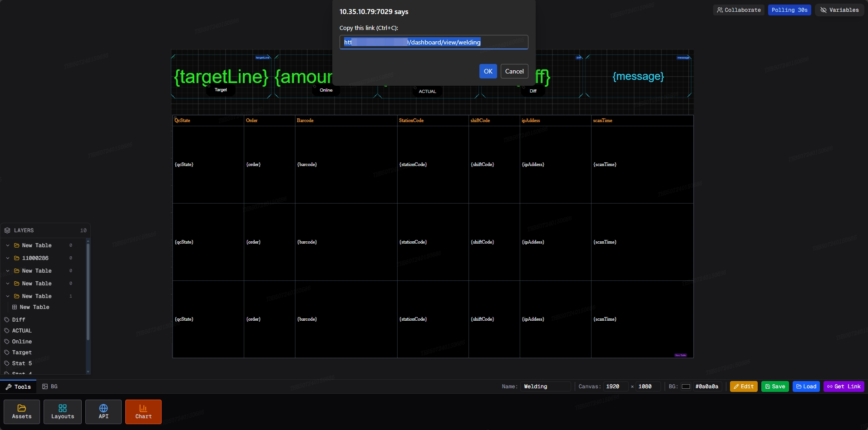
Task: Click the dashboard Name input field
Action: pos(545,386)
